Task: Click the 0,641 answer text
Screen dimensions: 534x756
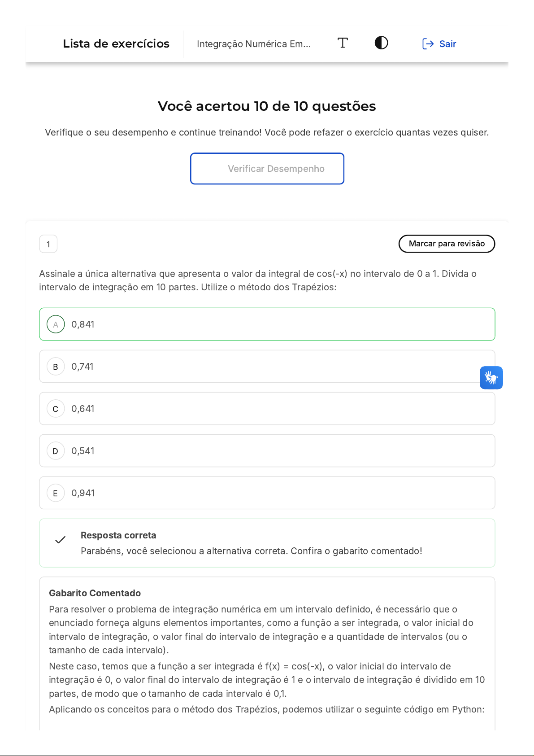Action: tap(83, 409)
